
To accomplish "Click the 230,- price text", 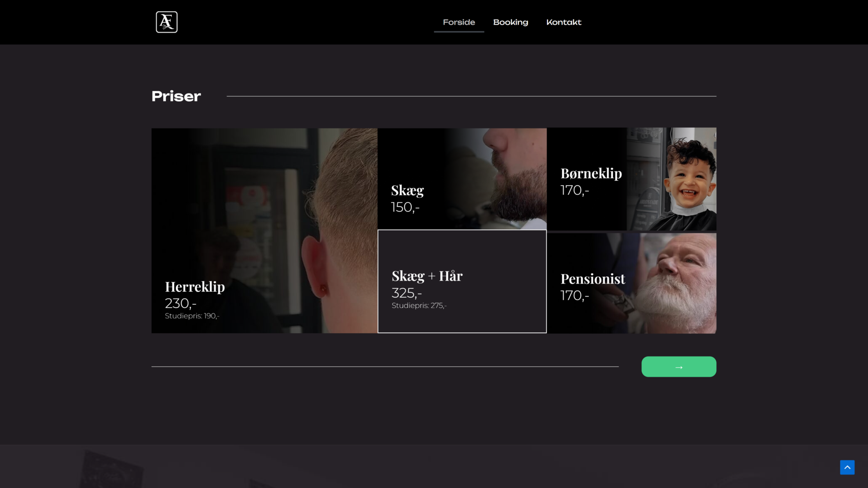I will click(x=181, y=303).
